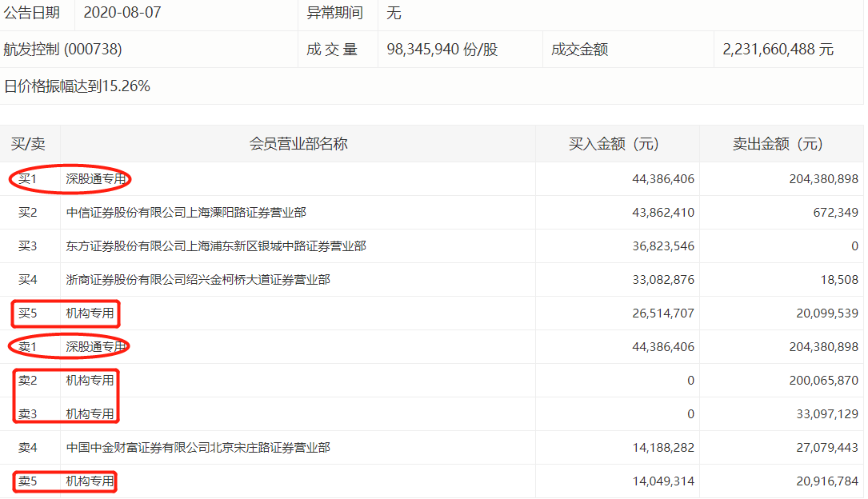Open 浙商证券绍兴金柯桥大道营业部 entry
Screen dimensions: 868x499
[198, 280]
